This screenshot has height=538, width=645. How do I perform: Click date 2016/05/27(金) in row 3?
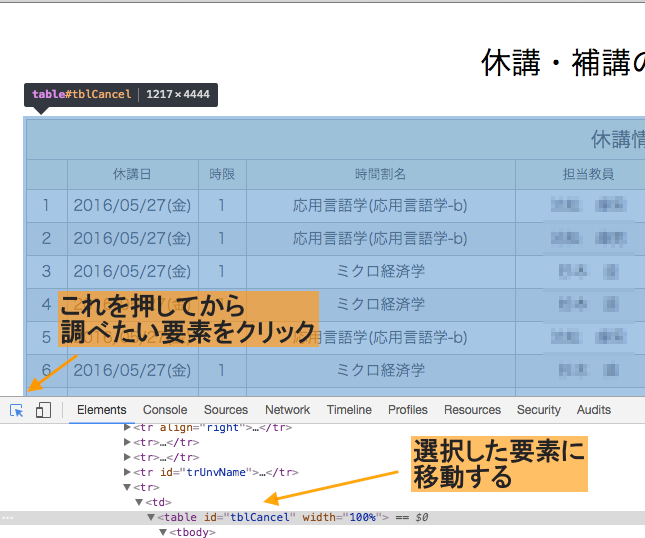tap(132, 271)
